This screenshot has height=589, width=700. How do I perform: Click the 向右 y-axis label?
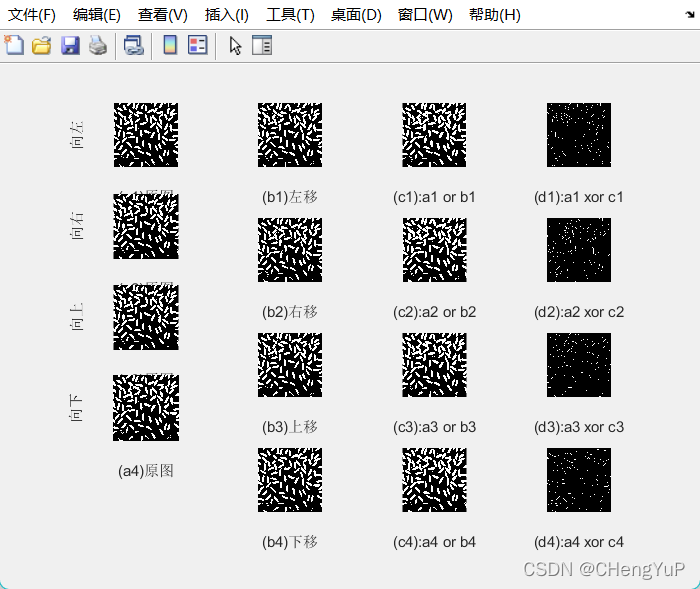pyautogui.click(x=76, y=226)
